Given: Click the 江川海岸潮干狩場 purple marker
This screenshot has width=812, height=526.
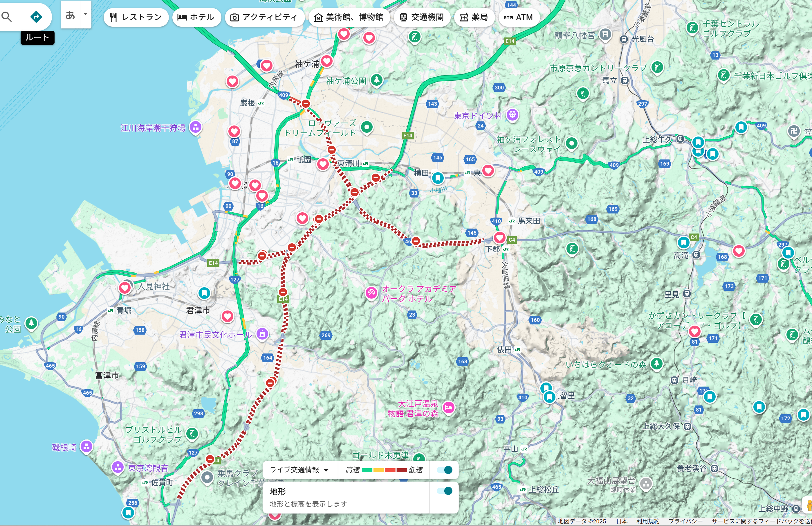Looking at the screenshot, I should pyautogui.click(x=196, y=128).
